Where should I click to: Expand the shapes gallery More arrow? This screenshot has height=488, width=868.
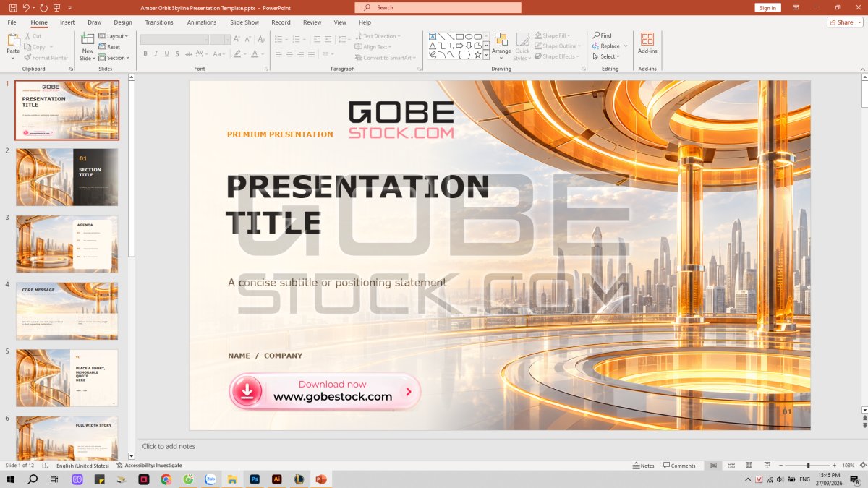click(x=487, y=55)
